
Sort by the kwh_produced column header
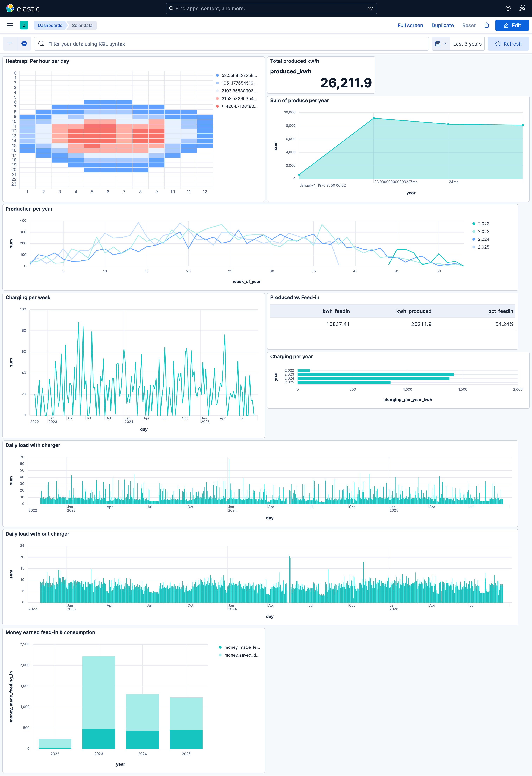413,311
